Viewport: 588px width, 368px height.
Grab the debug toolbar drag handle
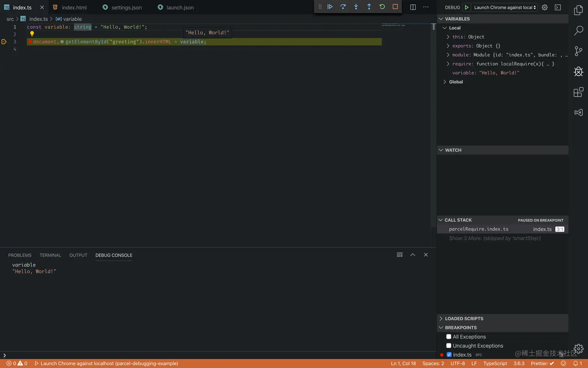320,7
